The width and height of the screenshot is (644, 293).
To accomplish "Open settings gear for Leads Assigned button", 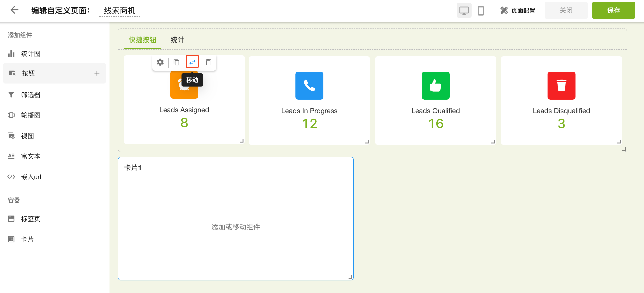I will tap(160, 62).
